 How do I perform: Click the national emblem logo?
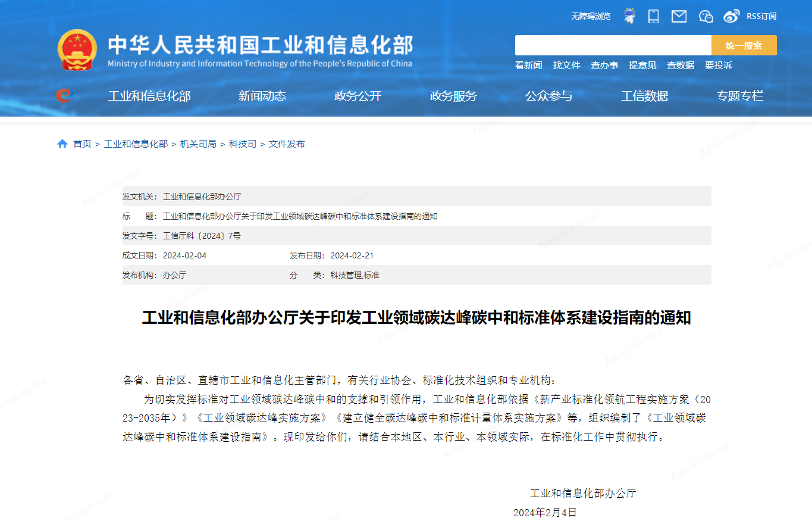pos(77,51)
